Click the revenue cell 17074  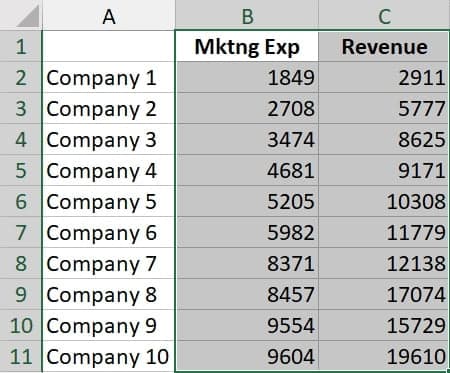pyautogui.click(x=384, y=294)
